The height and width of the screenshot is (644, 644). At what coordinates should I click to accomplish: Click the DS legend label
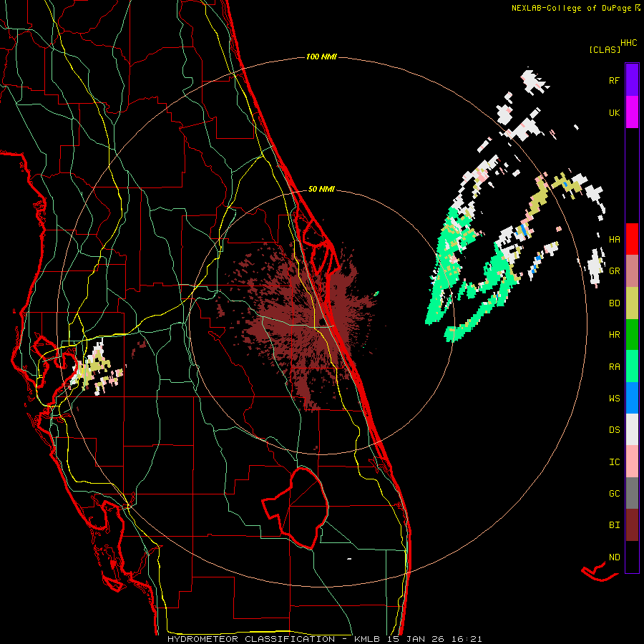coord(614,429)
